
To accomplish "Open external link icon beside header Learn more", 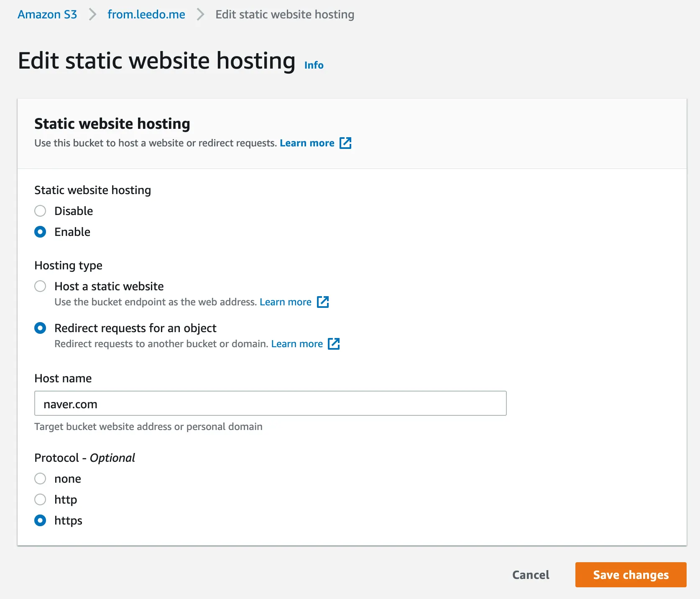I will pos(345,143).
